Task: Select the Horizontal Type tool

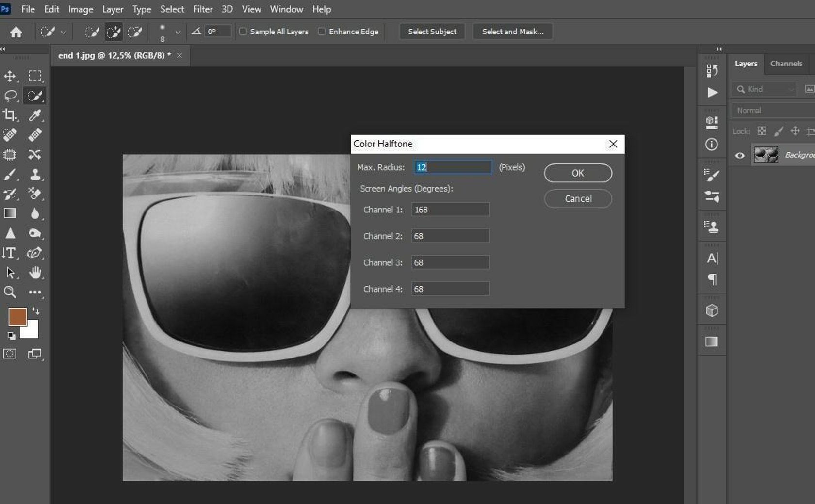Action: pyautogui.click(x=10, y=253)
